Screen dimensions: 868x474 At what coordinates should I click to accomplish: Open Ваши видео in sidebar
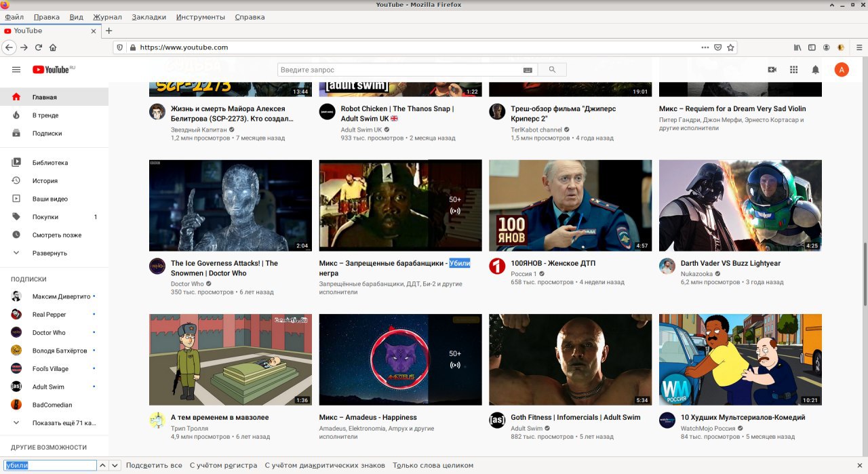[54, 199]
